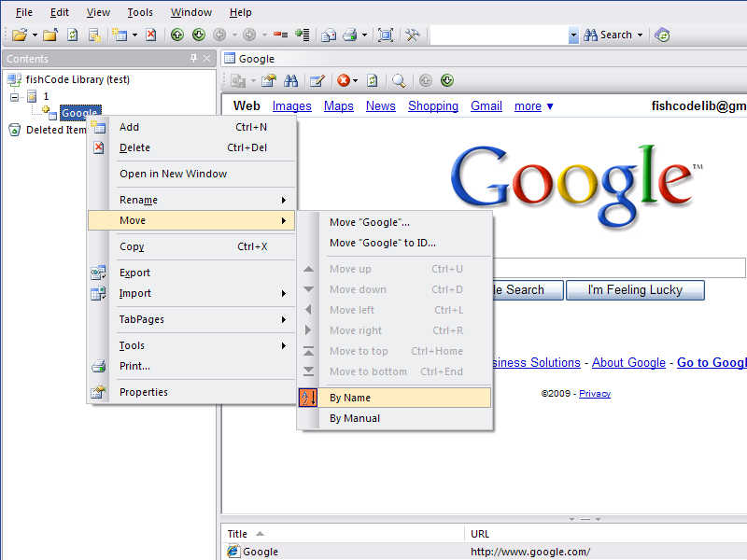Click into the toolbar search text field

(500, 35)
